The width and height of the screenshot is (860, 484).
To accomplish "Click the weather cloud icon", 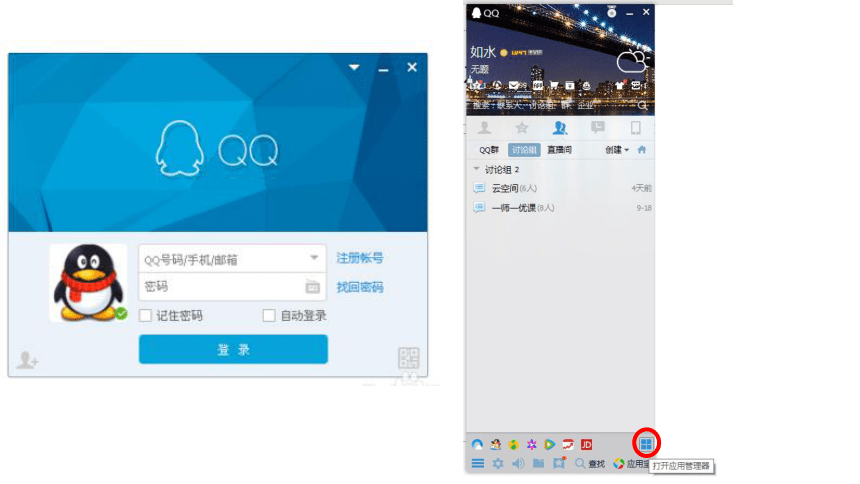I will pos(631,61).
